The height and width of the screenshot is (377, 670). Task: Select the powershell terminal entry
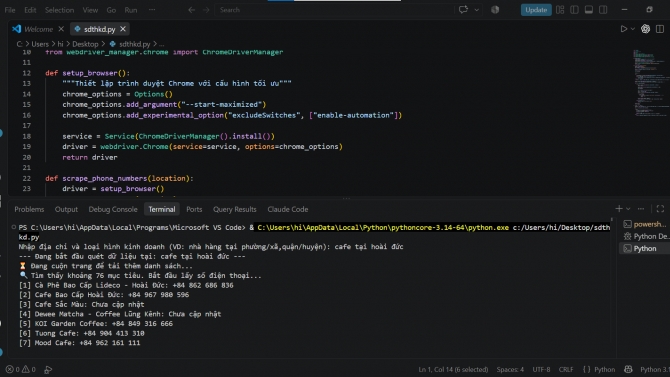(645, 224)
